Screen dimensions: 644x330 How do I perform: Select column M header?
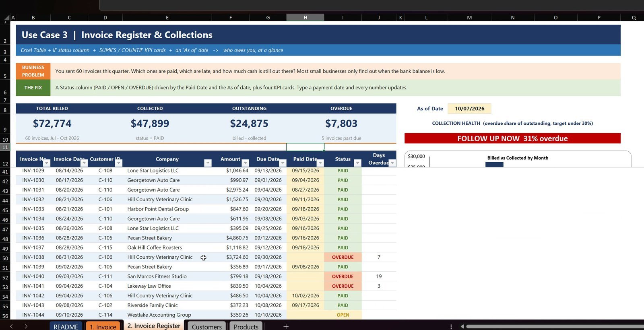[469, 17]
